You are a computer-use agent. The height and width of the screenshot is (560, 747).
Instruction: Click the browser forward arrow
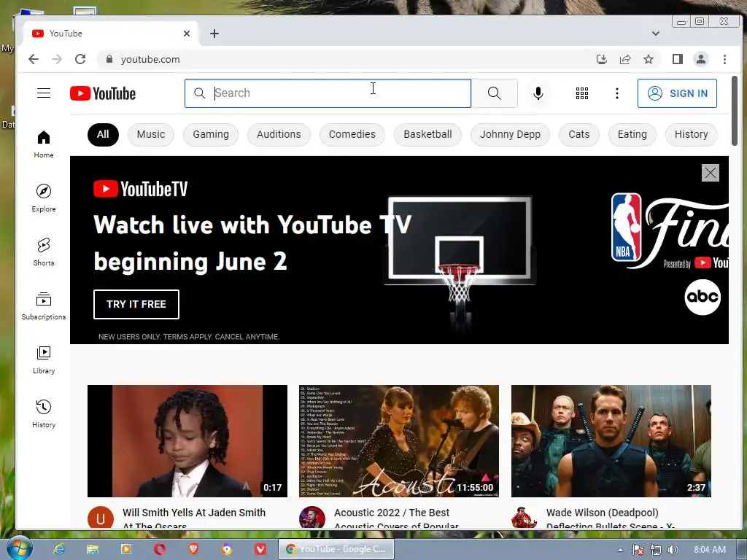[57, 59]
